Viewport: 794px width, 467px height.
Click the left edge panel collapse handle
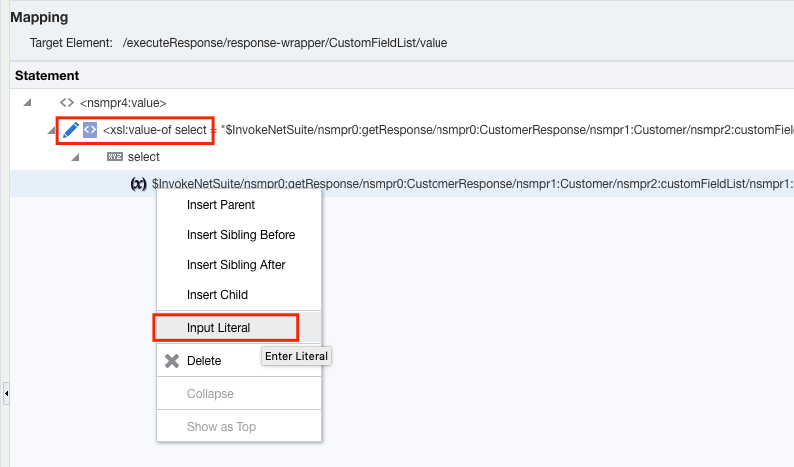(4, 394)
